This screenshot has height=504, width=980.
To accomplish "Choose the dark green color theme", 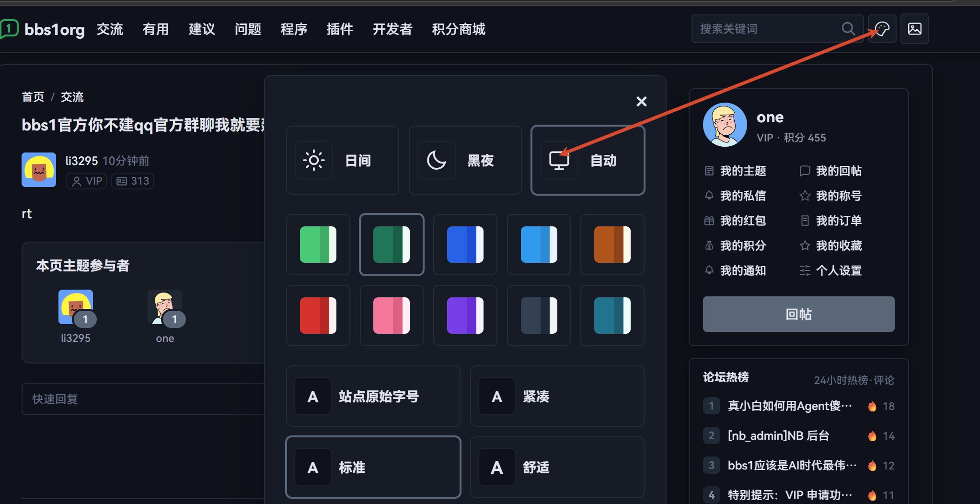I will click(392, 245).
